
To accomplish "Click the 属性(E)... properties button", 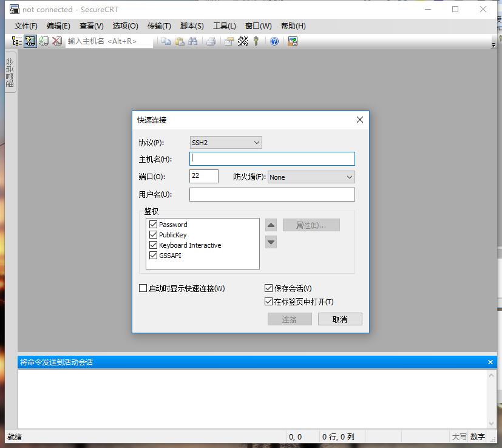I will pyautogui.click(x=311, y=225).
